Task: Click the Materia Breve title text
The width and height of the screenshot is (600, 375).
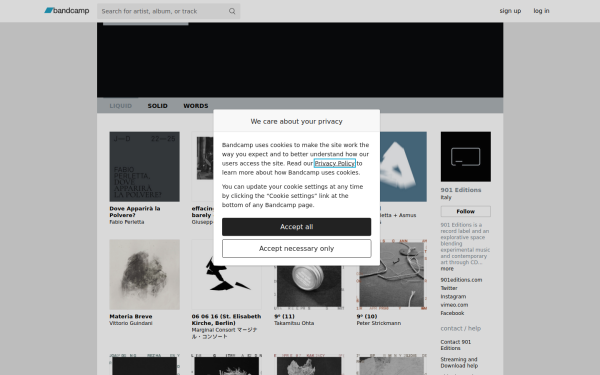Action: 131,316
